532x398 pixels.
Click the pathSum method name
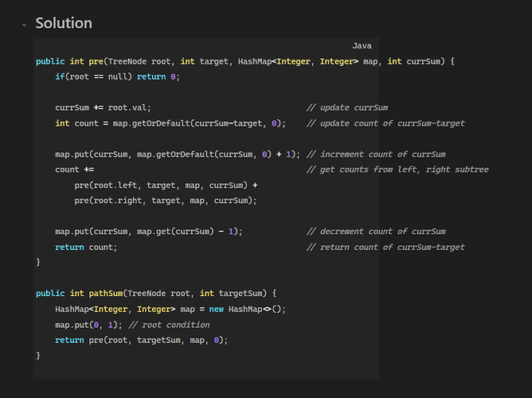105,293
